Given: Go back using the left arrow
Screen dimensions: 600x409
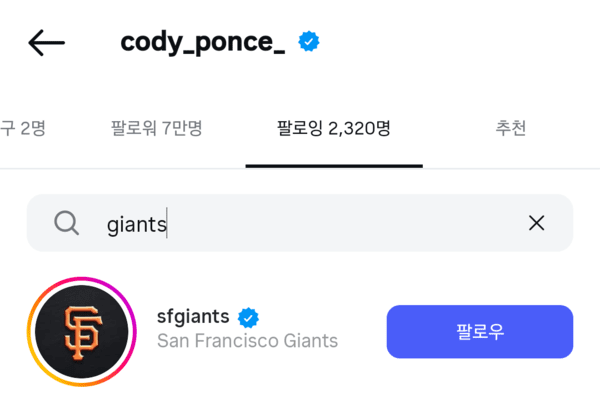Looking at the screenshot, I should click(46, 43).
